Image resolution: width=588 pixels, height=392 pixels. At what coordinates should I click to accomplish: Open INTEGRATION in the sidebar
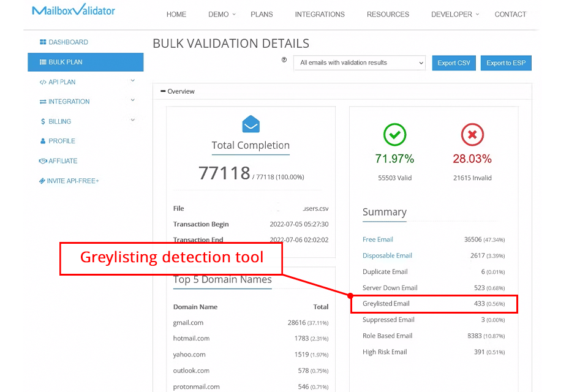pyautogui.click(x=69, y=102)
